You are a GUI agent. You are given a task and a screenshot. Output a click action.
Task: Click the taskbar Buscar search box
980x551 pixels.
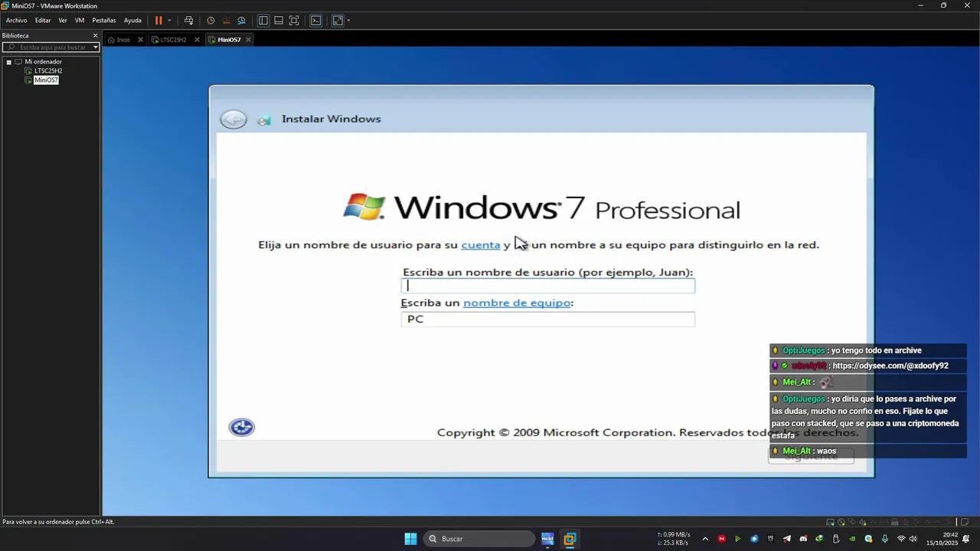[x=479, y=539]
